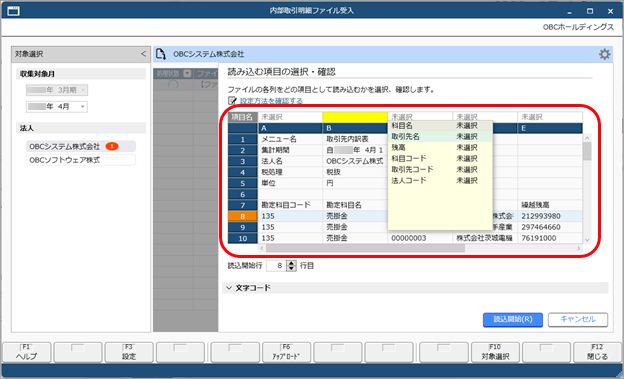Decrease 読込開始行 with the down stepper arrow
This screenshot has width=624, height=379.
pyautogui.click(x=292, y=268)
